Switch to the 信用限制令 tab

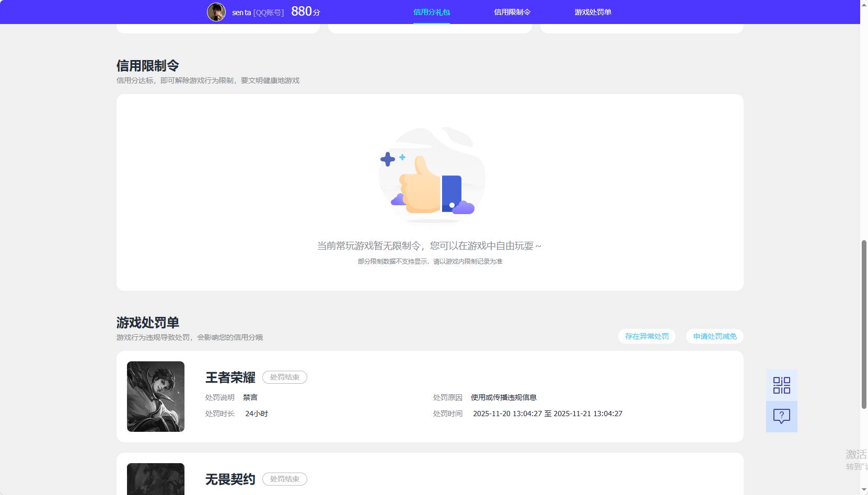[x=512, y=12]
